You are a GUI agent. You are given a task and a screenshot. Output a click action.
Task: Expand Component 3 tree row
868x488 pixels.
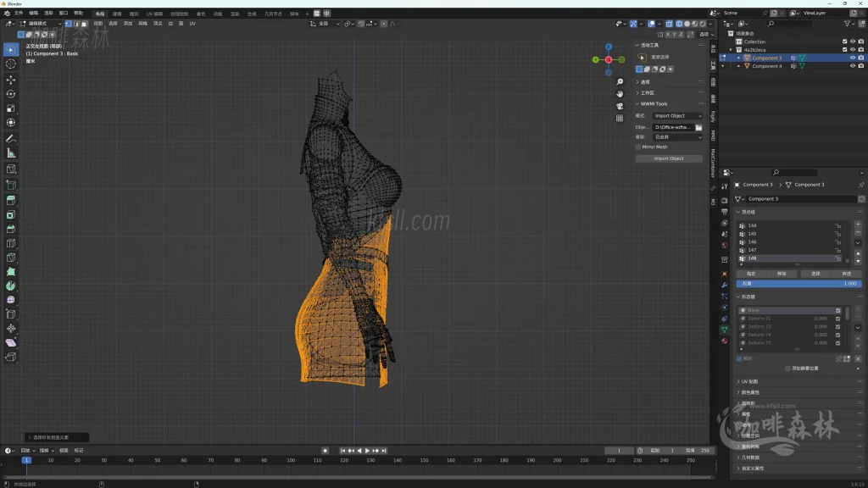coord(738,58)
